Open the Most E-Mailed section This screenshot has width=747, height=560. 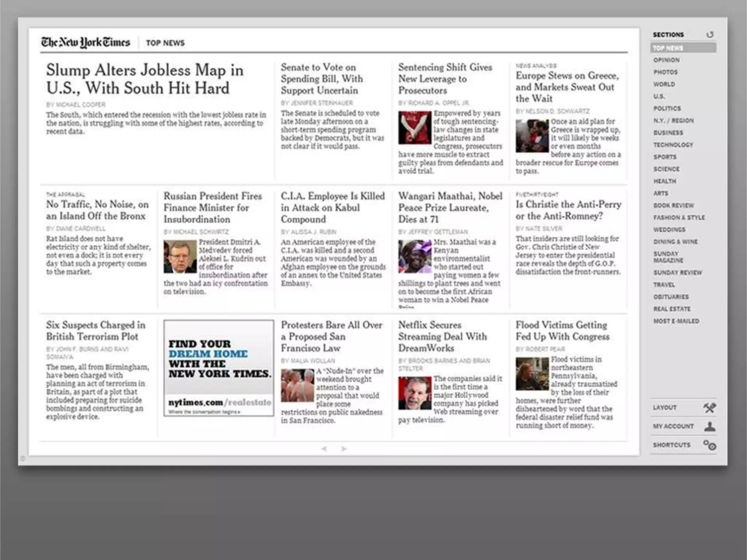point(676,321)
